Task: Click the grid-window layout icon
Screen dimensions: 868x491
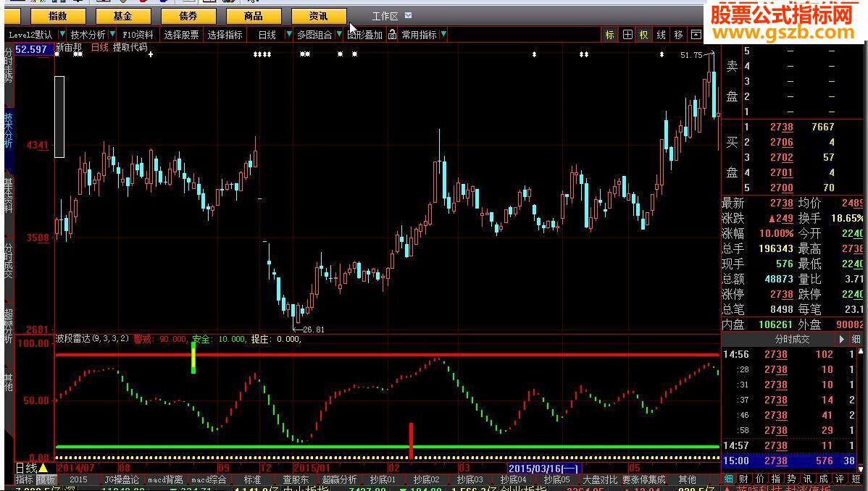Action: click(x=627, y=35)
